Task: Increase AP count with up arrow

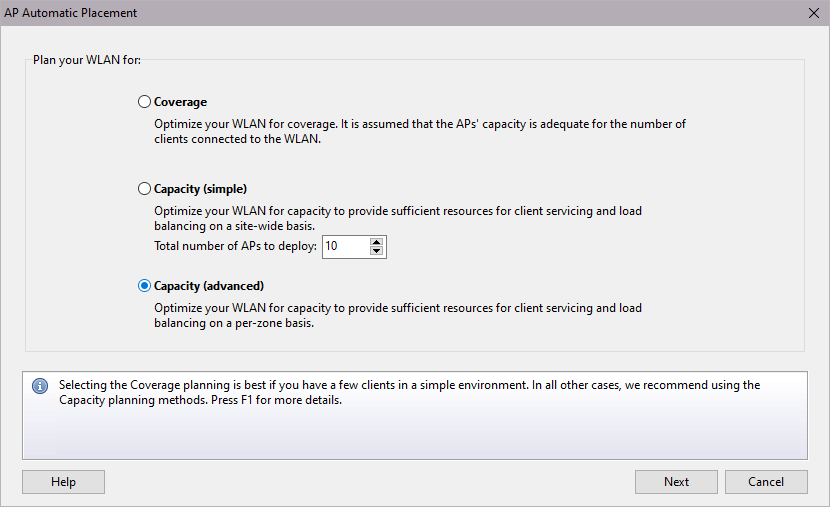Action: click(376, 241)
